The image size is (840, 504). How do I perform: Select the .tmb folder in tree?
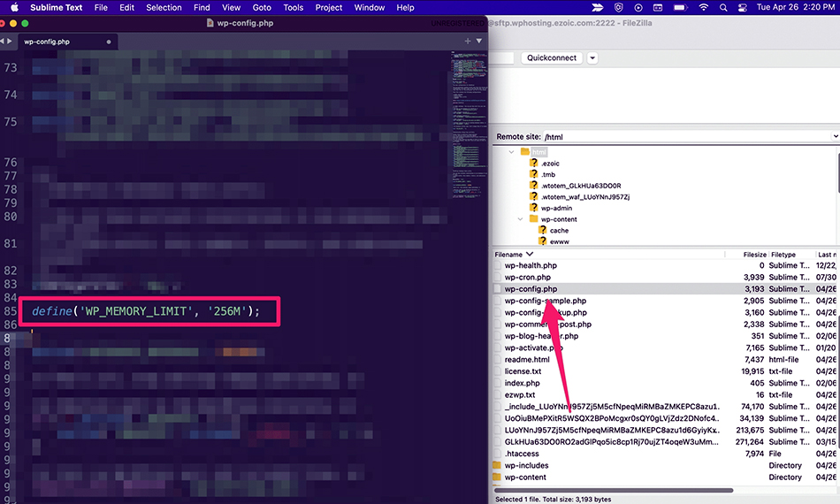(x=548, y=174)
